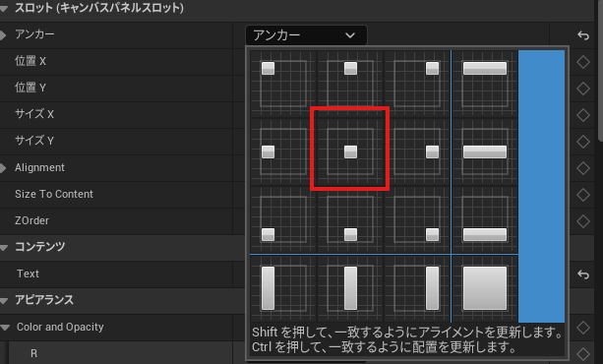Choose the top horizontal stretch anchor preset
Image resolution: width=603 pixels, height=364 pixels.
click(485, 84)
